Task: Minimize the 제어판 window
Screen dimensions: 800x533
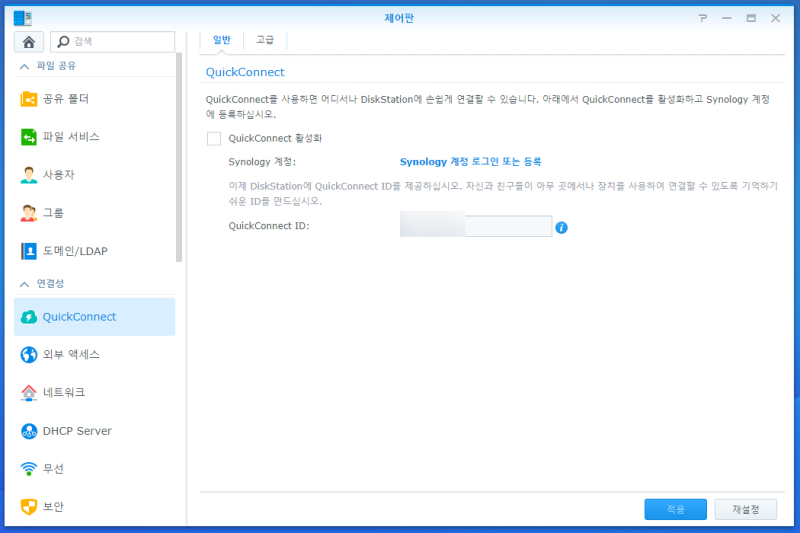Action: pyautogui.click(x=727, y=18)
